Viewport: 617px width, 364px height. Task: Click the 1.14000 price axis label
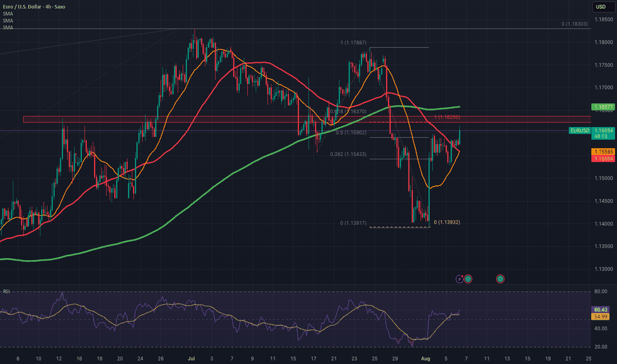pyautogui.click(x=604, y=224)
